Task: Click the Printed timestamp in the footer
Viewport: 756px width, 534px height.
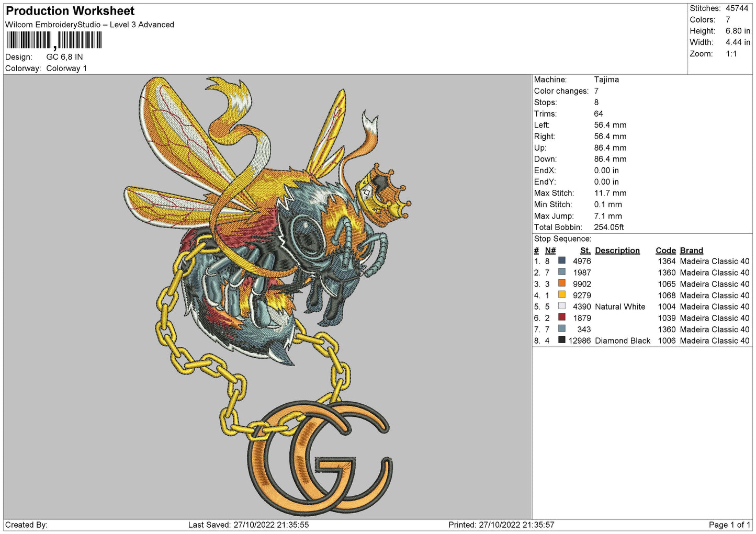Action: point(501,525)
